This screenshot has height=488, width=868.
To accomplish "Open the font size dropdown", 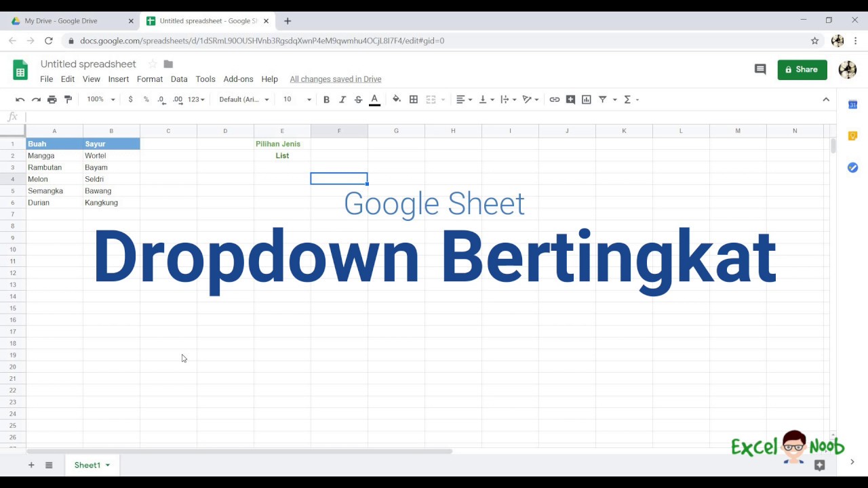I will 297,100.
